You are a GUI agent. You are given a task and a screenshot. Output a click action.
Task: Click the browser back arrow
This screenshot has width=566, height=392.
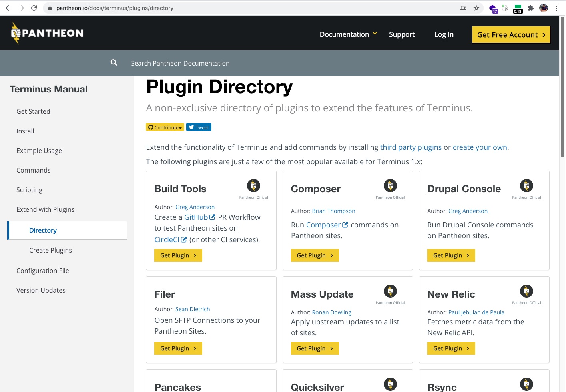pyautogui.click(x=8, y=8)
